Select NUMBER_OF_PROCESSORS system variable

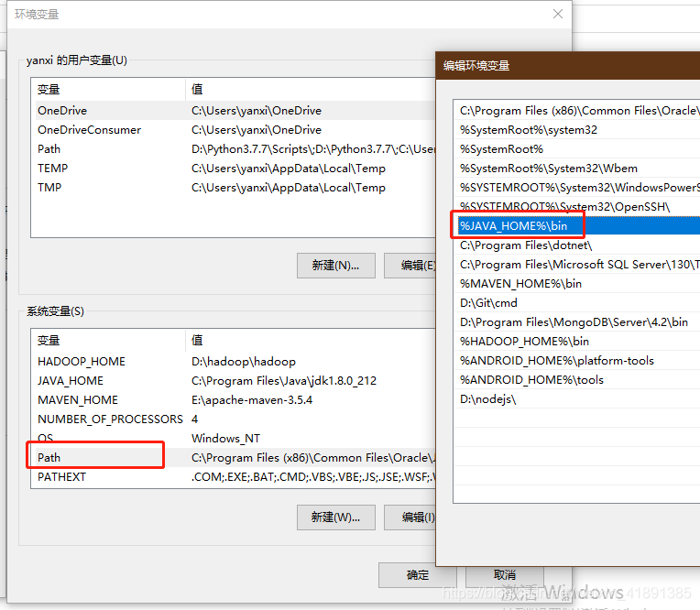235,419
